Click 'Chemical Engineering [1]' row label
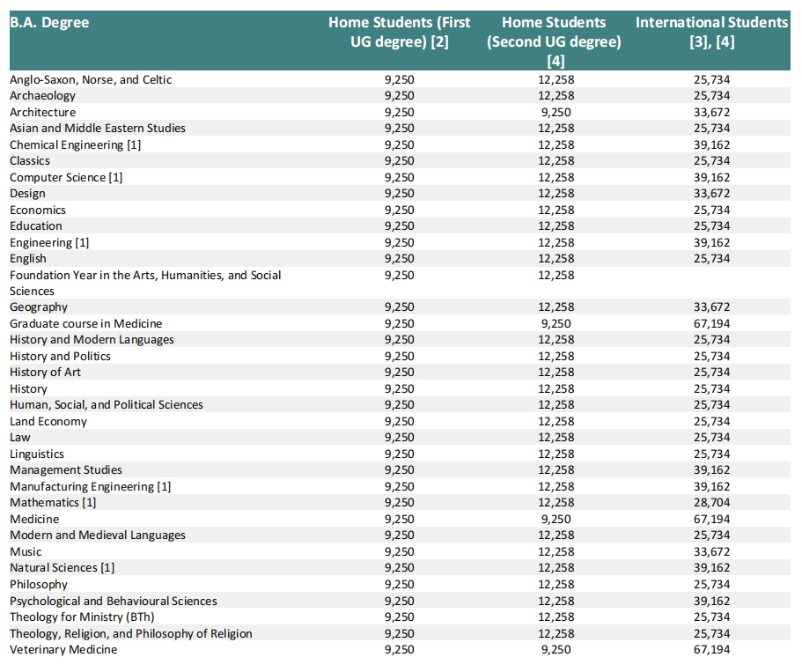 coord(75,144)
